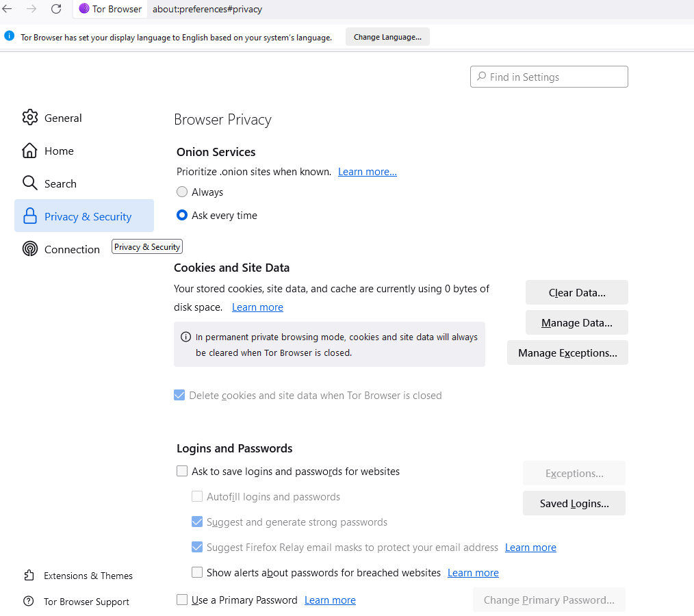694x616 pixels.
Task: Select the Always radio button for onion sites
Action: click(182, 192)
